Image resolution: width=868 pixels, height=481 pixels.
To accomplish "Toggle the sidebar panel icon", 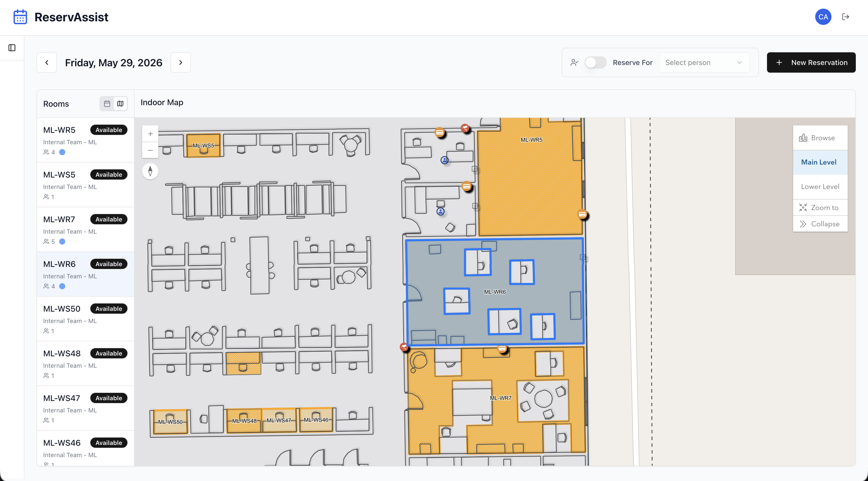I will [x=12, y=48].
